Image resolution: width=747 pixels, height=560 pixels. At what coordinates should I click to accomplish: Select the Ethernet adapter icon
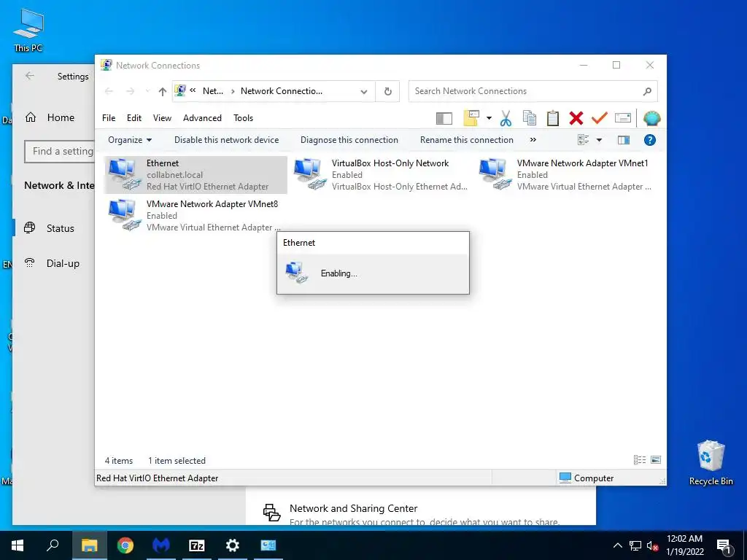196,175
